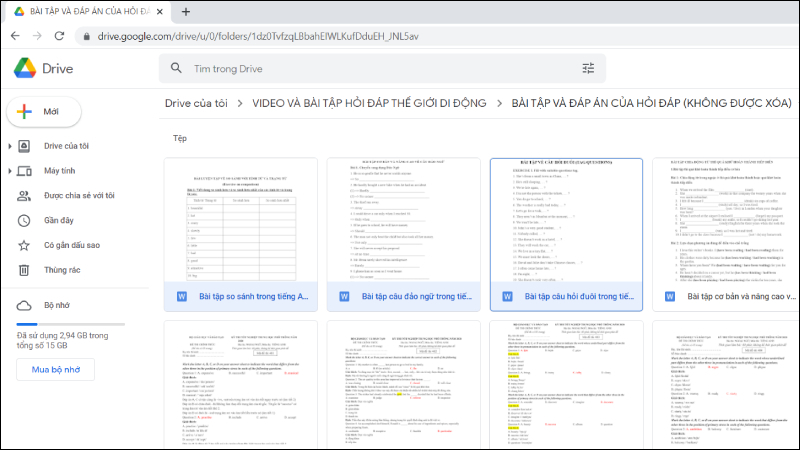The width and height of the screenshot is (800, 450).
Task: Select thumbnail of Bài tập cơ bản và nâng cao
Action: click(x=726, y=220)
